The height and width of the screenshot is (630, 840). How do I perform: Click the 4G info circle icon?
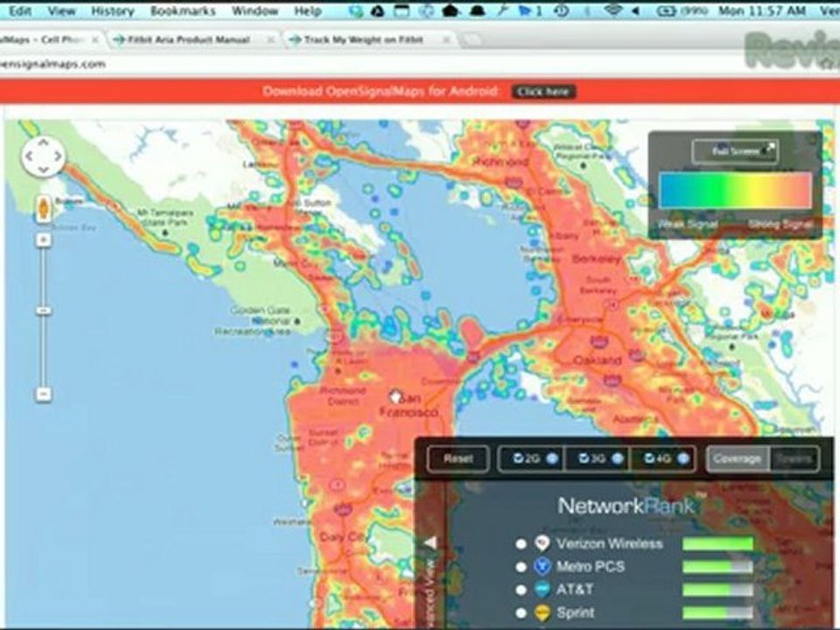pyautogui.click(x=683, y=458)
